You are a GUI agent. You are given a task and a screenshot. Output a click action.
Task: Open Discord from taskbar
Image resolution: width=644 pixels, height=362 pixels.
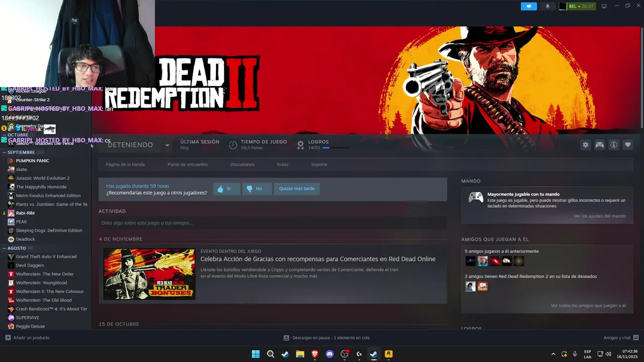click(330, 354)
